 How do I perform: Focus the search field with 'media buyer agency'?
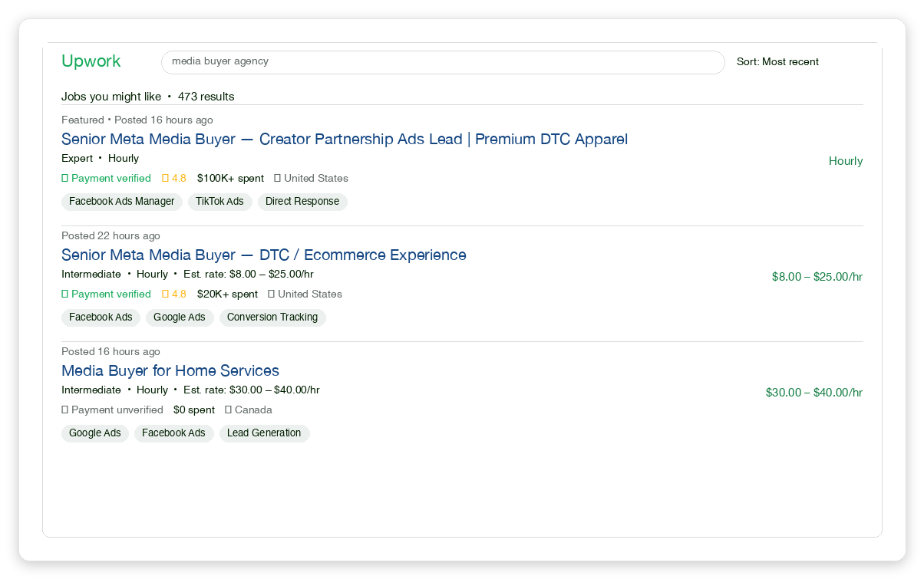[443, 62]
